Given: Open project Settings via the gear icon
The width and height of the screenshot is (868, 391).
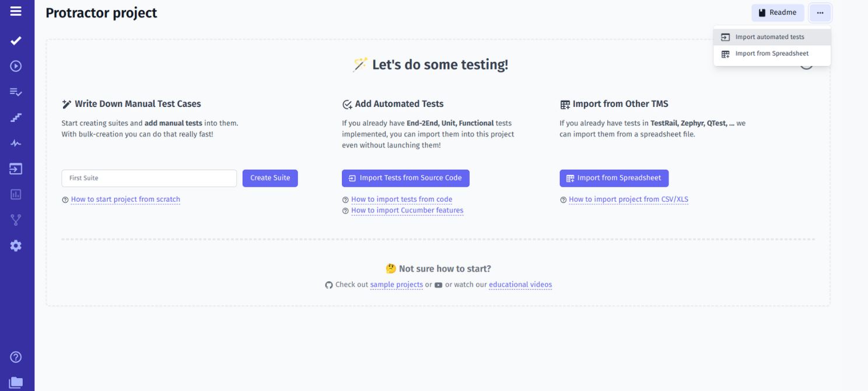Looking at the screenshot, I should click(x=16, y=246).
